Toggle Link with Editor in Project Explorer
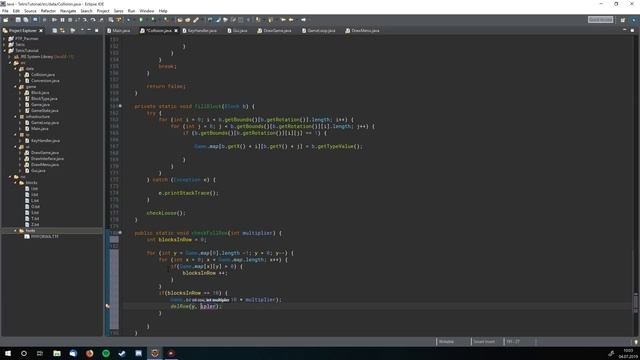This screenshot has height=360, width=640. pyautogui.click(x=62, y=31)
